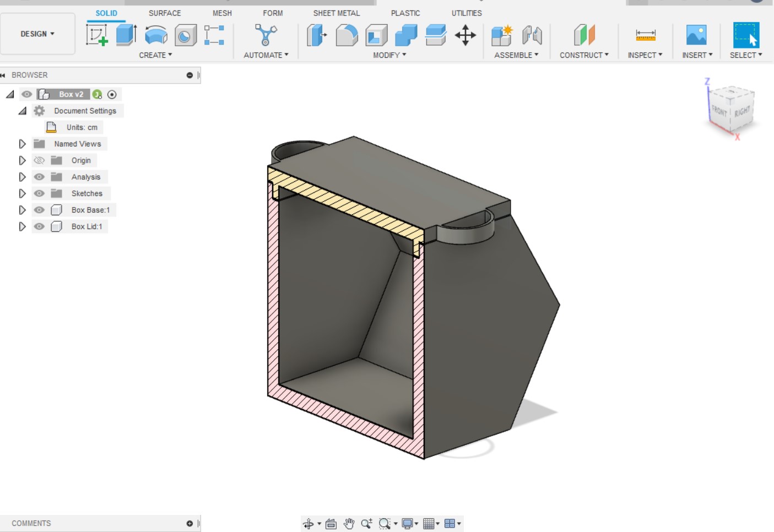Select the Create Sketch tool
Image resolution: width=774 pixels, height=532 pixels.
(x=97, y=35)
